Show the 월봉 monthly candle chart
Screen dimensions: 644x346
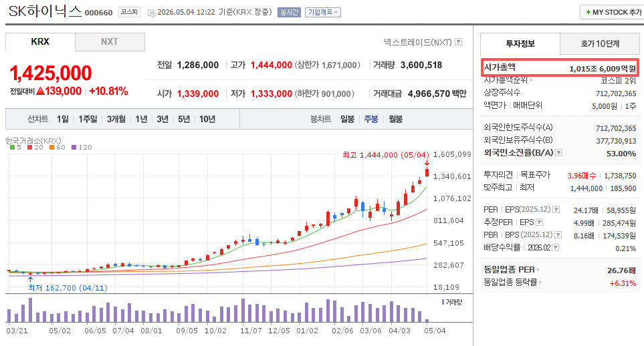tap(395, 119)
